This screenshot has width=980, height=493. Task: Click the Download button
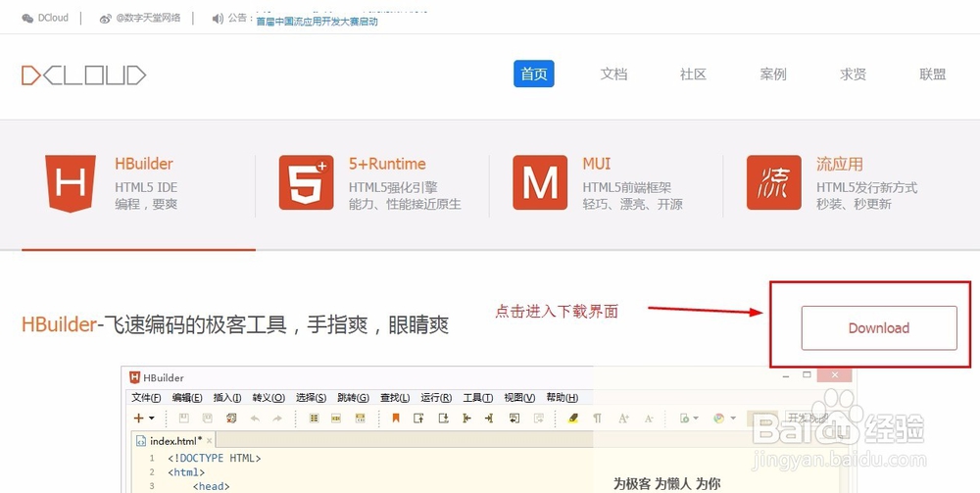tap(879, 328)
